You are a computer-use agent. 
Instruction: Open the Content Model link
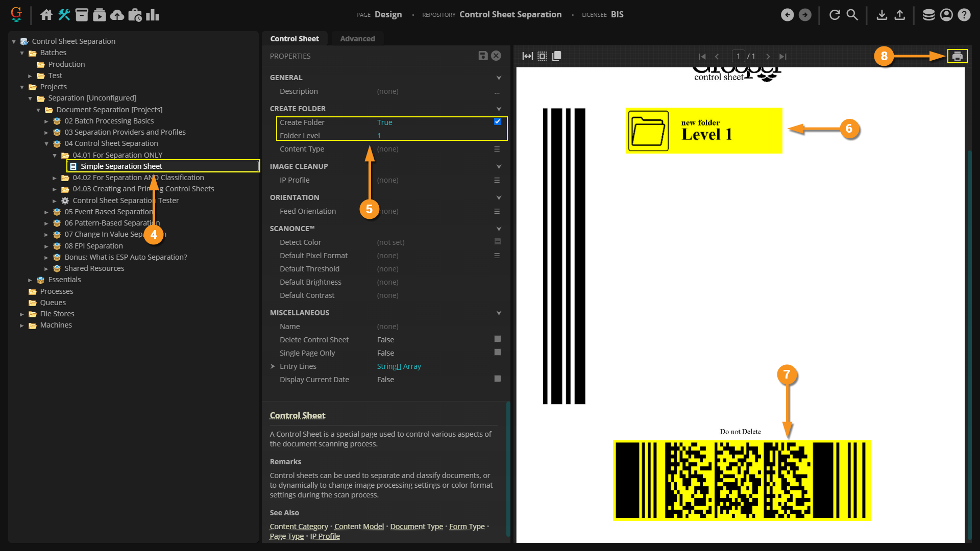pyautogui.click(x=359, y=527)
